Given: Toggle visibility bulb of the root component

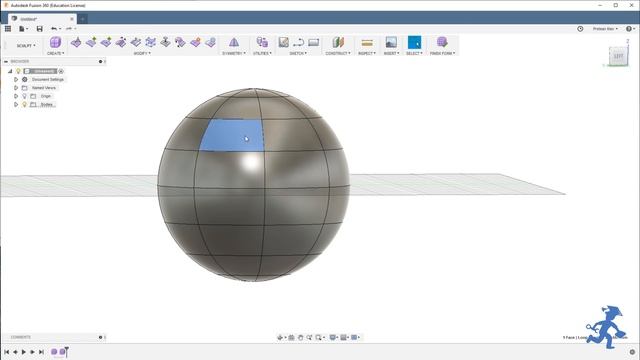Looking at the screenshot, I should click(x=18, y=71).
